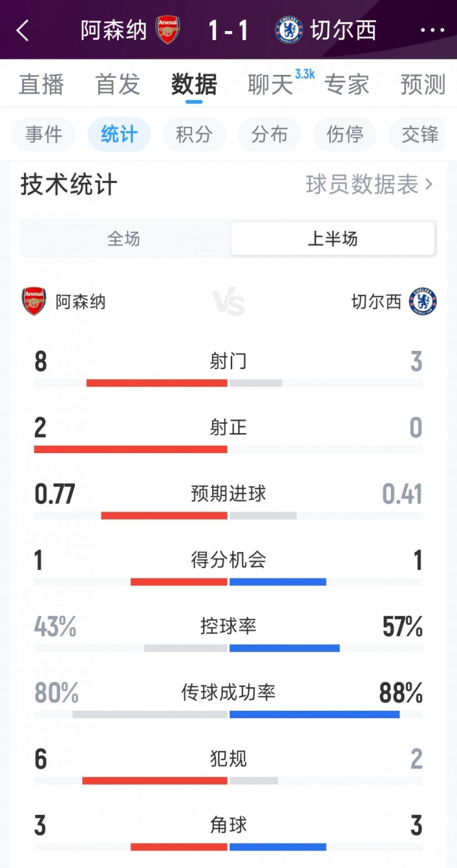Tap the Arsenal crest in header
The height and width of the screenshot is (868, 457).
coord(168,30)
